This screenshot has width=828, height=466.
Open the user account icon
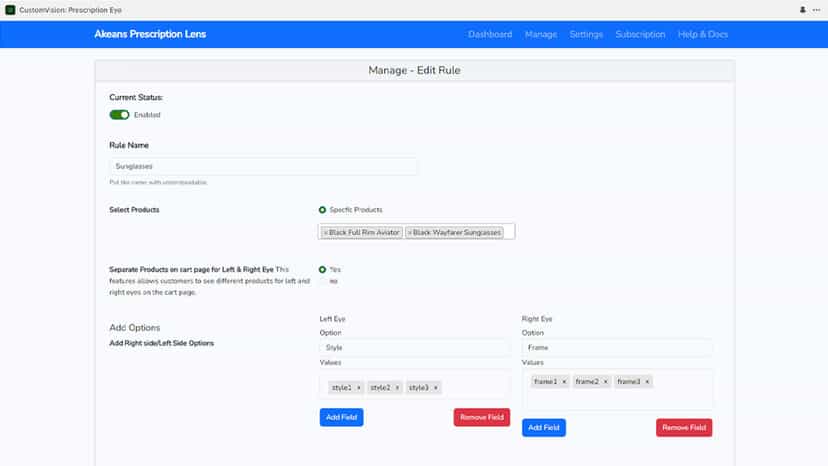(803, 10)
